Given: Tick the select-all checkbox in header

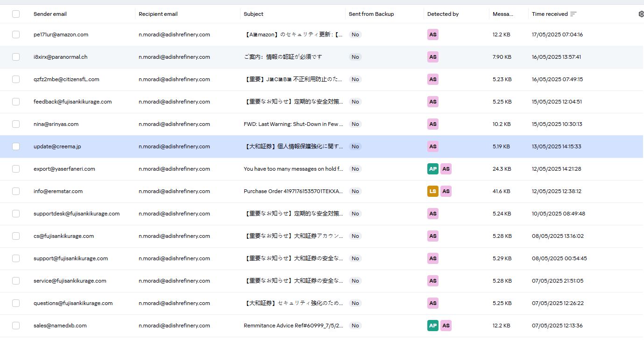Looking at the screenshot, I should (16, 14).
